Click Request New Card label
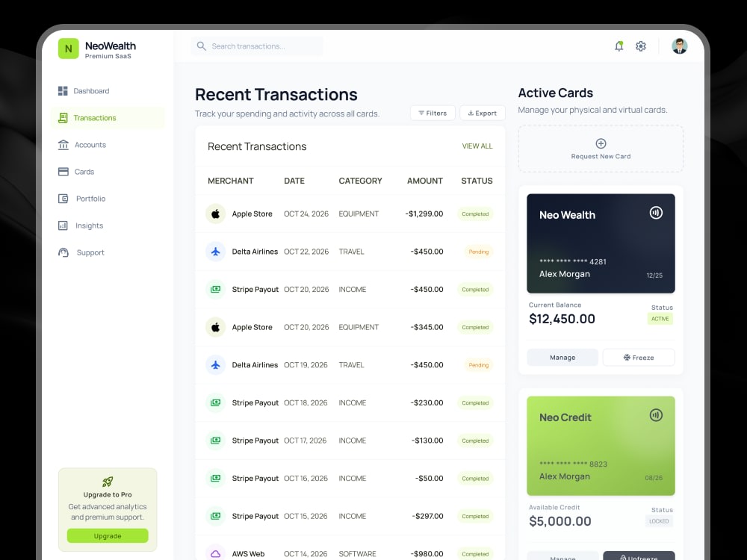The height and width of the screenshot is (560, 747). pos(601,156)
